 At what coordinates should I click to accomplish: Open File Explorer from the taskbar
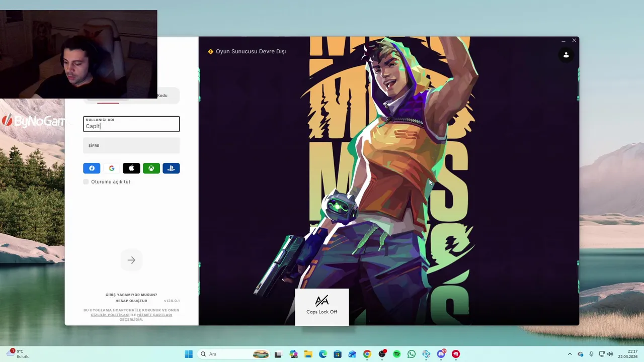tap(308, 354)
